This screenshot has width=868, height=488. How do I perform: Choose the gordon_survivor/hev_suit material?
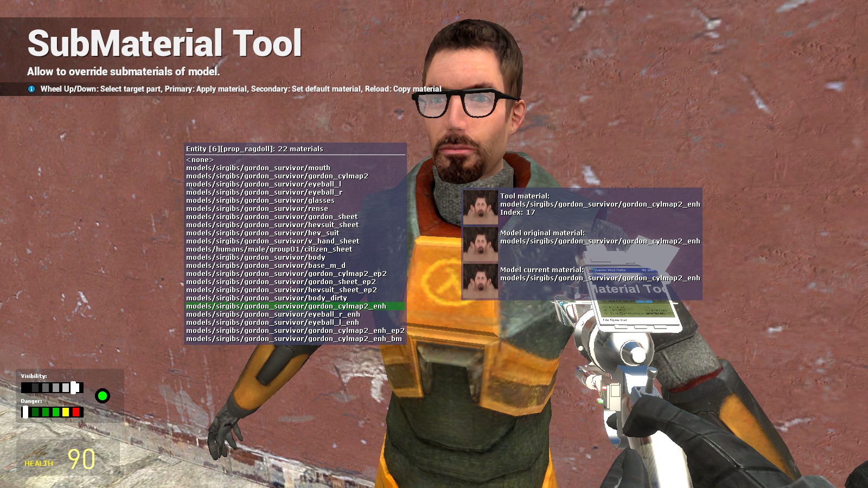[x=295, y=233]
